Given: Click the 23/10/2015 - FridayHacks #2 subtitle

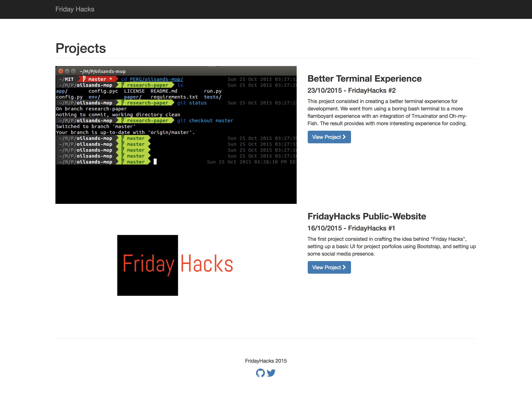Looking at the screenshot, I should [x=352, y=90].
